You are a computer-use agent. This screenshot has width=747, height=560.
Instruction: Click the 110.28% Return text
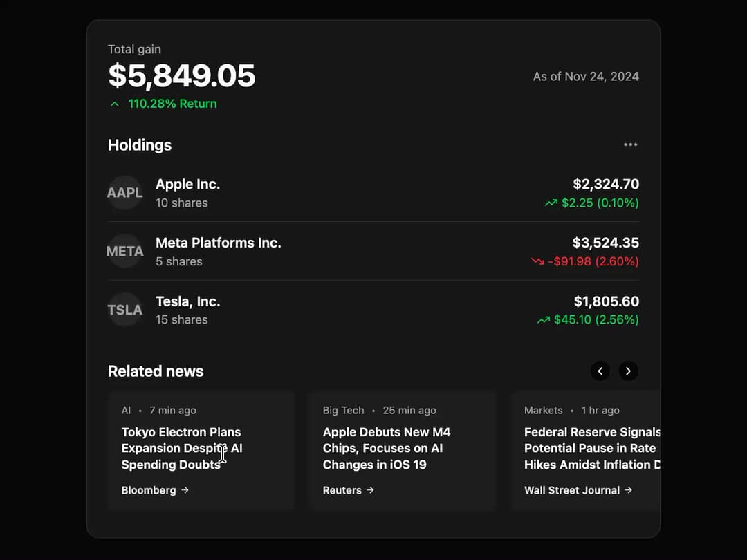coord(172,104)
